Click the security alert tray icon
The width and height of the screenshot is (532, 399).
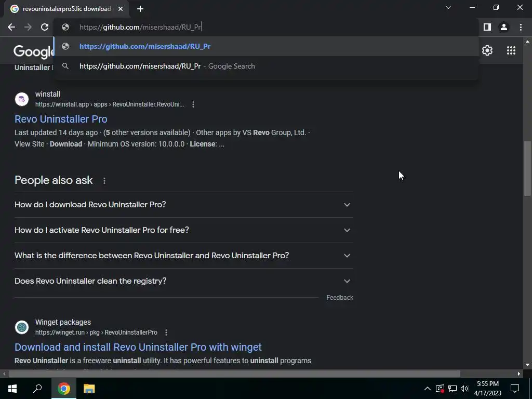pos(440,389)
